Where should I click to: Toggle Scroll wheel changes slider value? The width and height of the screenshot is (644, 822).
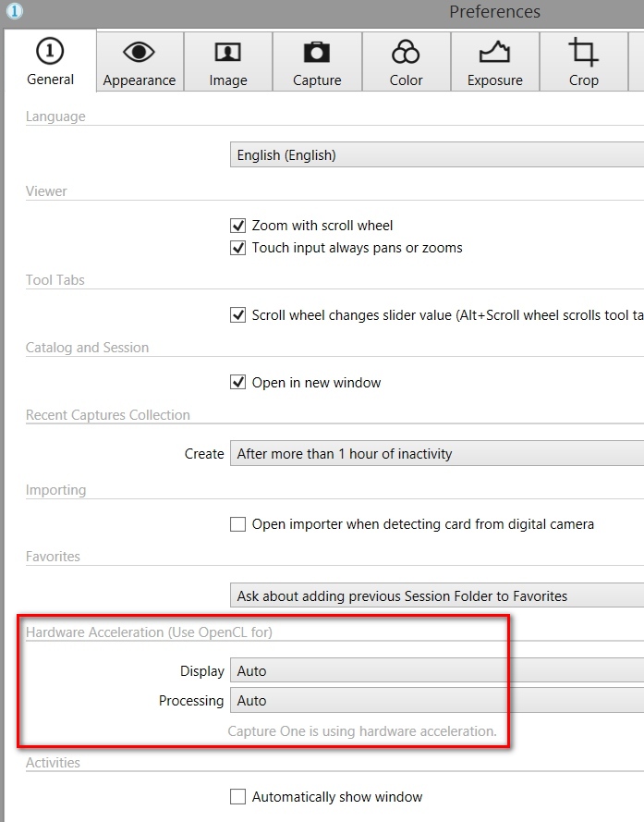pyautogui.click(x=237, y=315)
